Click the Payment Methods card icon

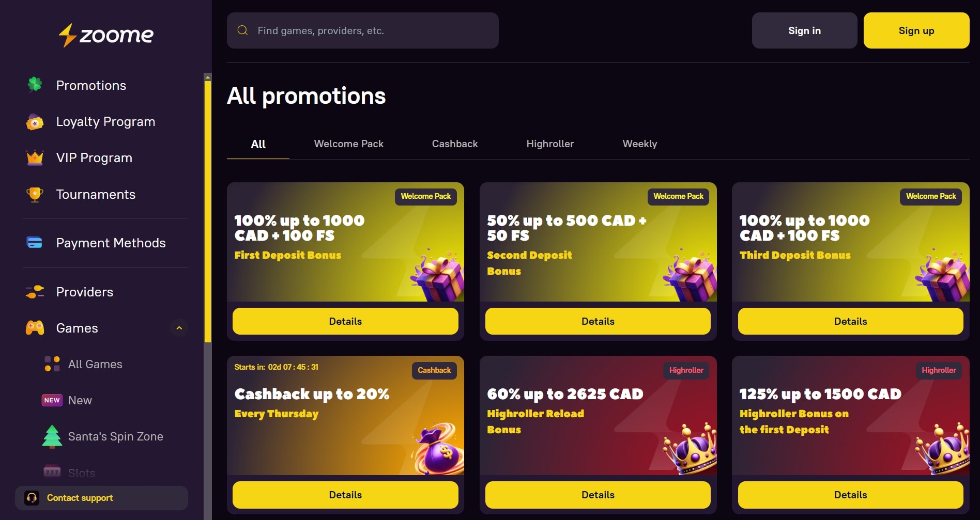tap(35, 242)
